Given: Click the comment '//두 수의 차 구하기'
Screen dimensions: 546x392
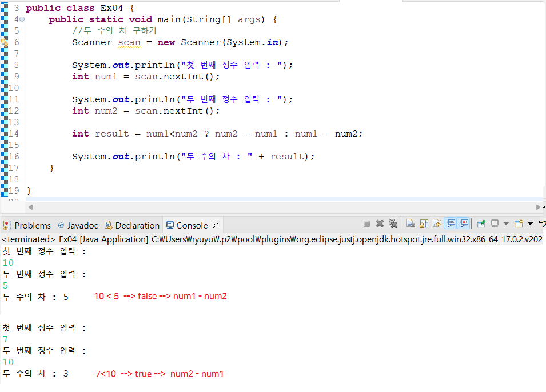Looking at the screenshot, I should pyautogui.click(x=114, y=31).
